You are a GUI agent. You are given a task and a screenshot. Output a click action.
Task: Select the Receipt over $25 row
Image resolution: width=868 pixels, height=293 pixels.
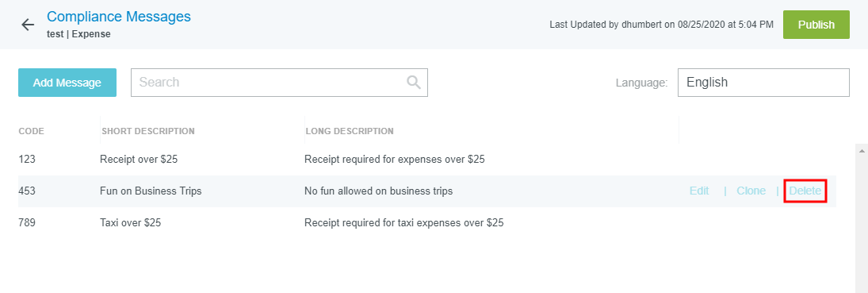tap(426, 160)
